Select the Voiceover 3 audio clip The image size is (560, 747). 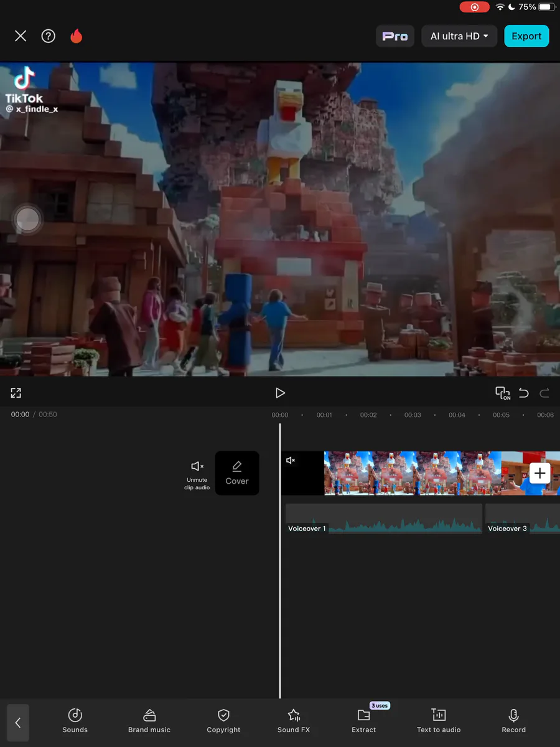[x=523, y=519]
